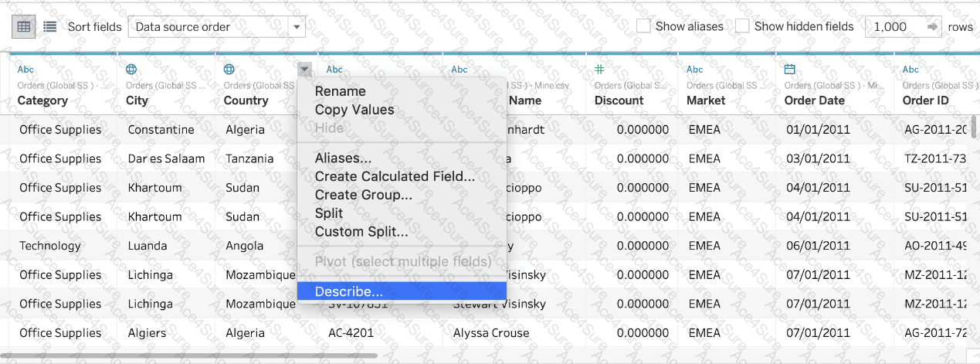Click the number type icon for Discount
Image resolution: width=980 pixels, height=364 pixels.
pos(599,70)
